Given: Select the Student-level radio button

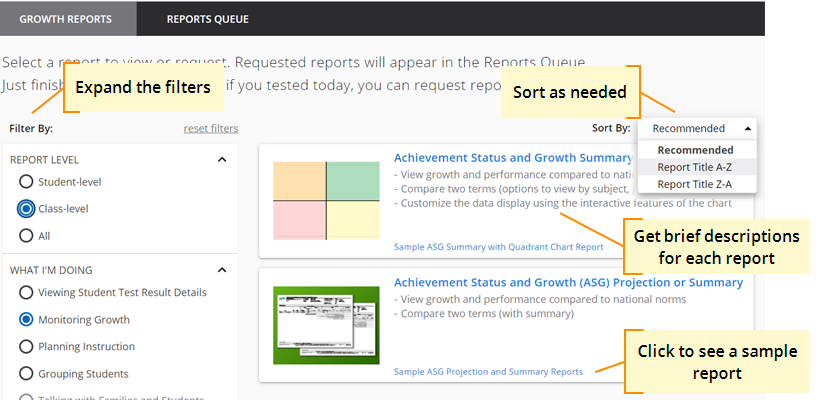Looking at the screenshot, I should click(x=26, y=182).
